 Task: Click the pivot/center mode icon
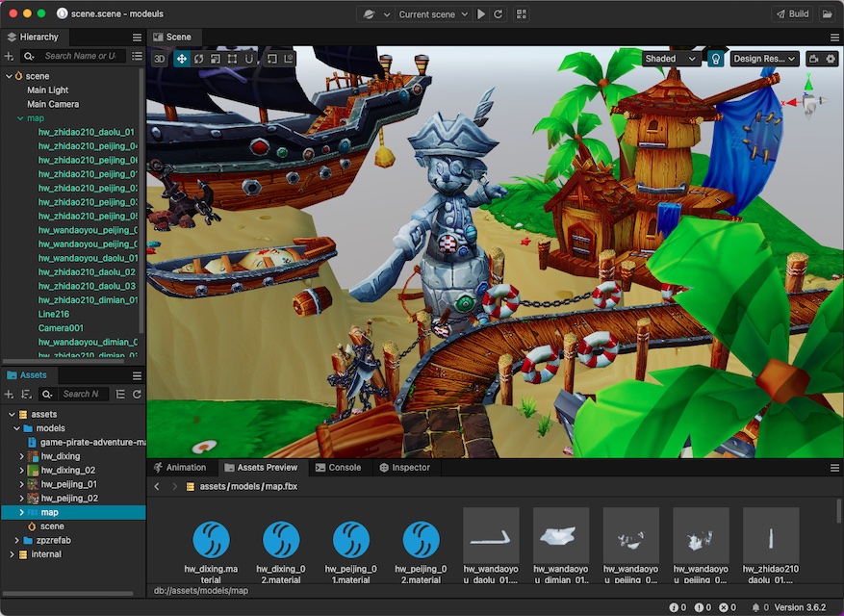272,59
